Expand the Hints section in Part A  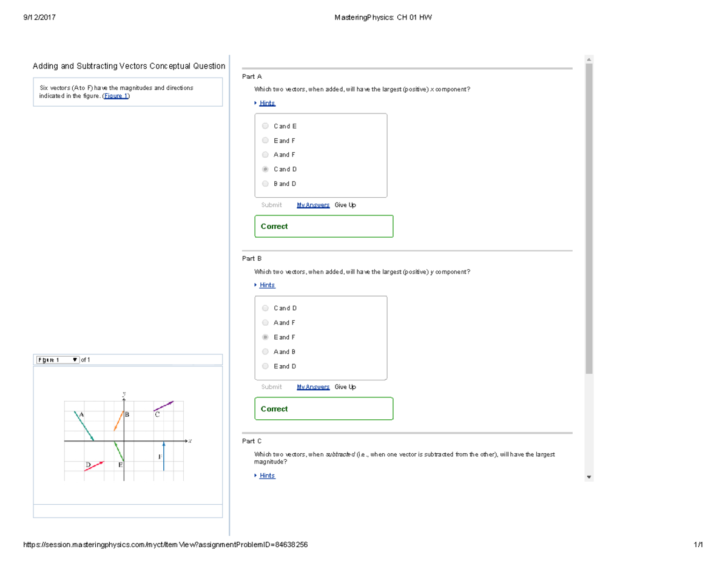tap(267, 103)
